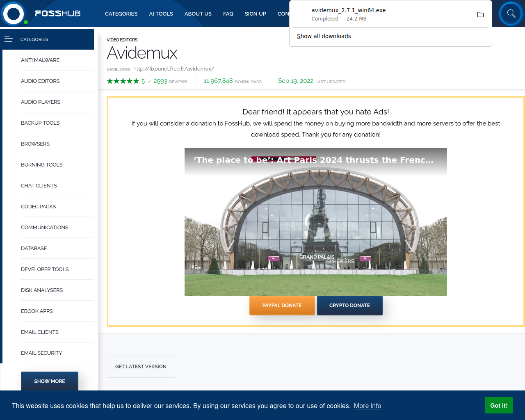This screenshot has width=525, height=420.
Task: Open the 2593 reviews link
Action: click(171, 81)
